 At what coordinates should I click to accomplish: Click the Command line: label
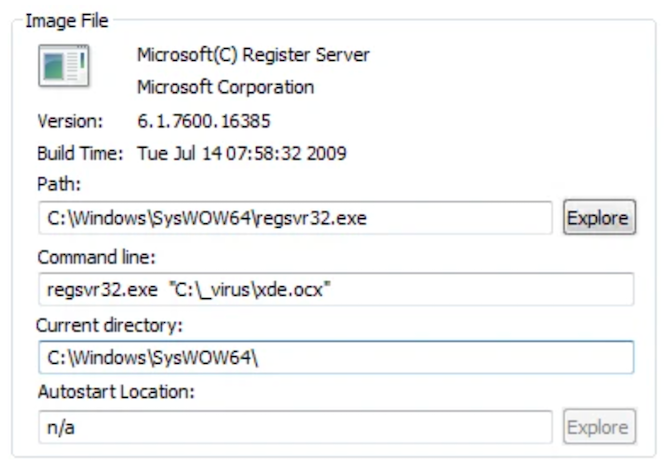tap(96, 257)
